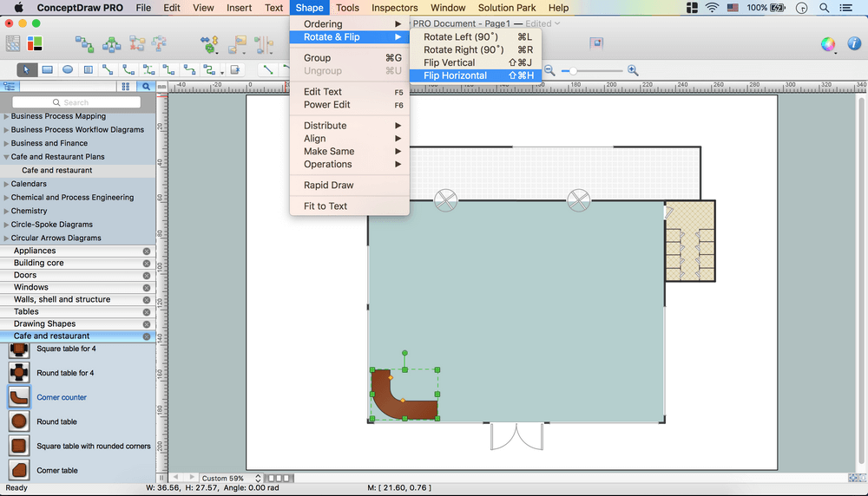Close the Appliances library
The width and height of the screenshot is (868, 496).
[147, 251]
